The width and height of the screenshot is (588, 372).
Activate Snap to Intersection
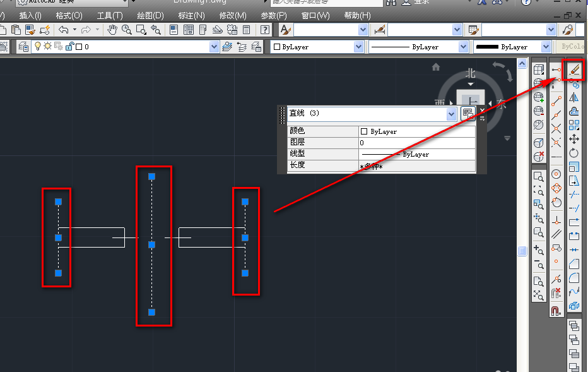pyautogui.click(x=556, y=129)
